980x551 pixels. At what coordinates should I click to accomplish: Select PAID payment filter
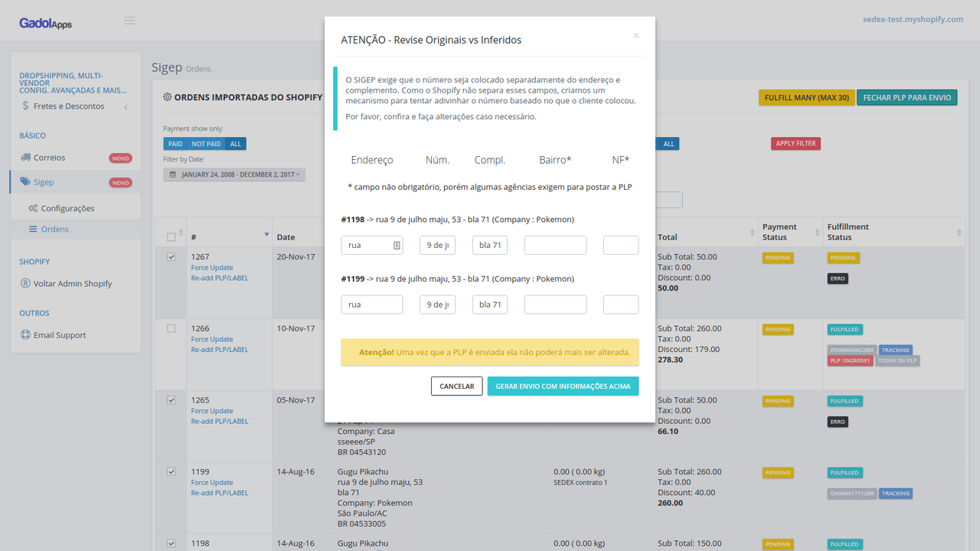175,144
